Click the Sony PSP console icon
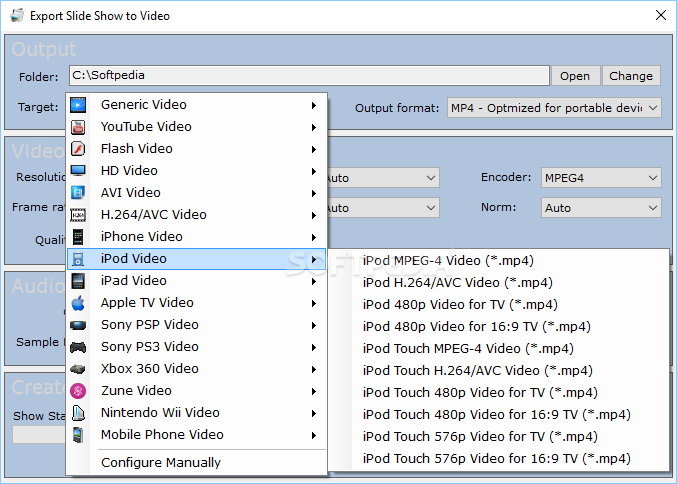The width and height of the screenshot is (677, 484). [78, 325]
